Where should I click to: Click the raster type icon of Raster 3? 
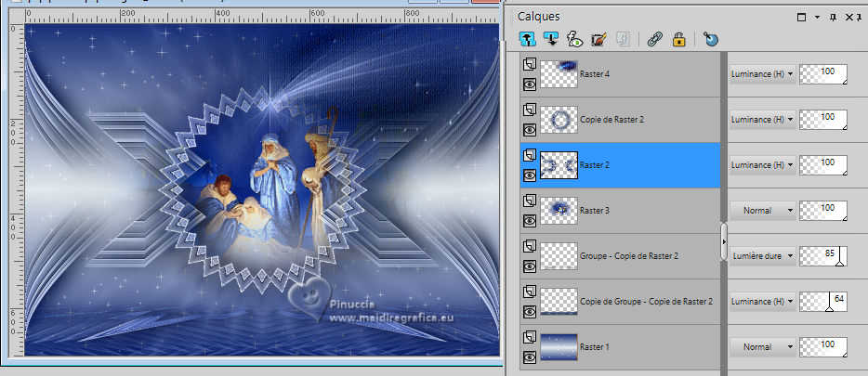[x=530, y=201]
